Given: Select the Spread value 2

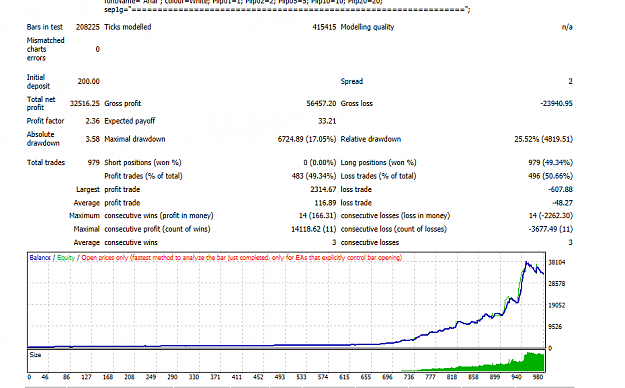Looking at the screenshot, I should click(570, 81).
